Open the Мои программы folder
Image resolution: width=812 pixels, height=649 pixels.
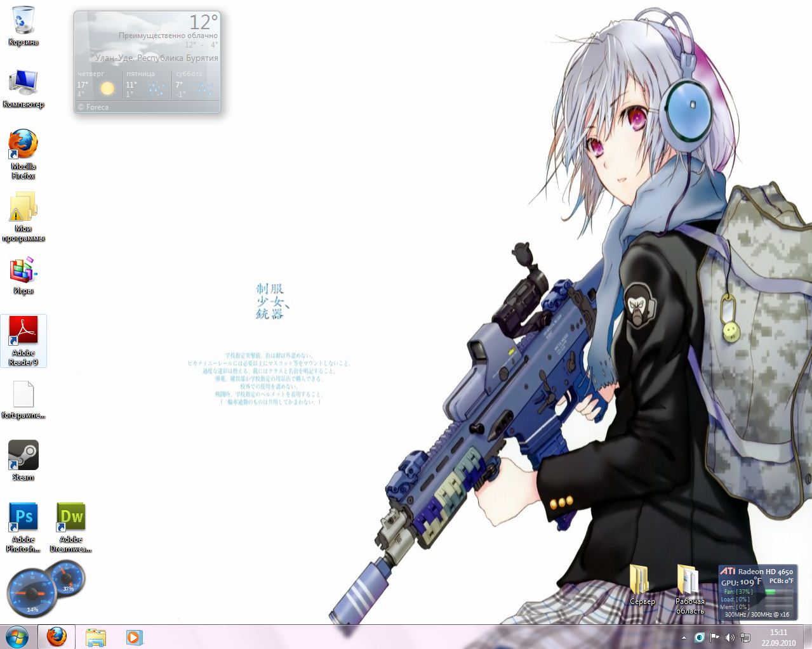pos(23,217)
